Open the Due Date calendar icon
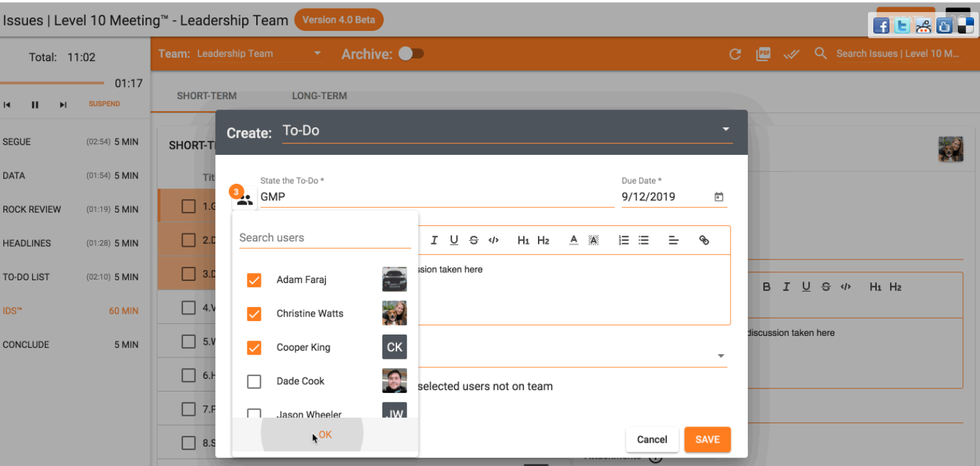 tap(718, 197)
